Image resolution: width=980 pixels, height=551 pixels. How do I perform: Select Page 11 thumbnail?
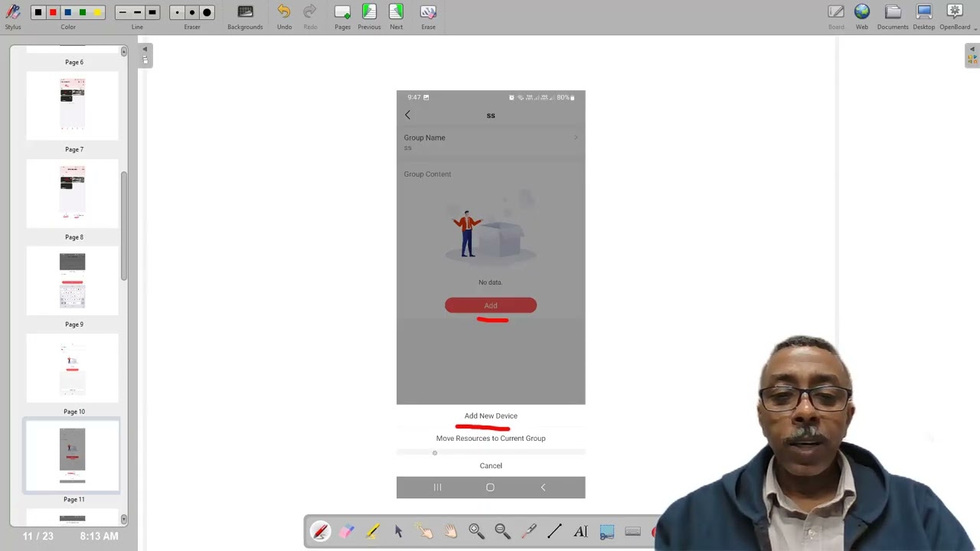(73, 455)
